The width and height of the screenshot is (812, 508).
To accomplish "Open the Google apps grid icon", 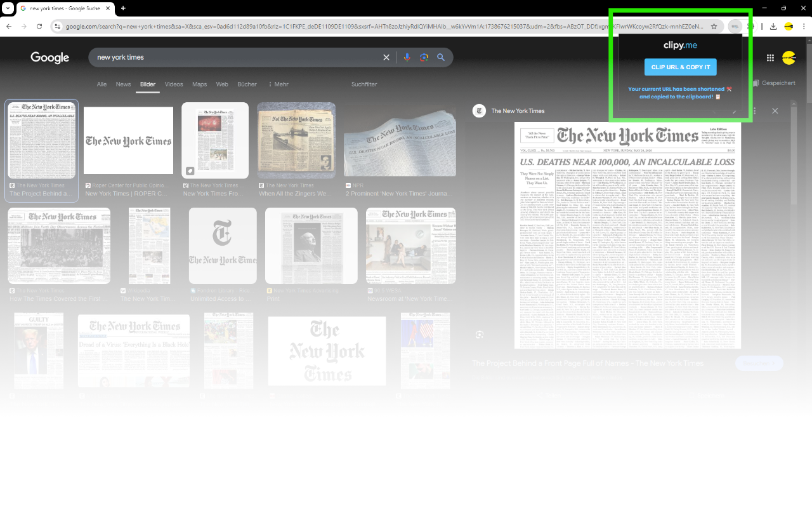I will tap(770, 58).
